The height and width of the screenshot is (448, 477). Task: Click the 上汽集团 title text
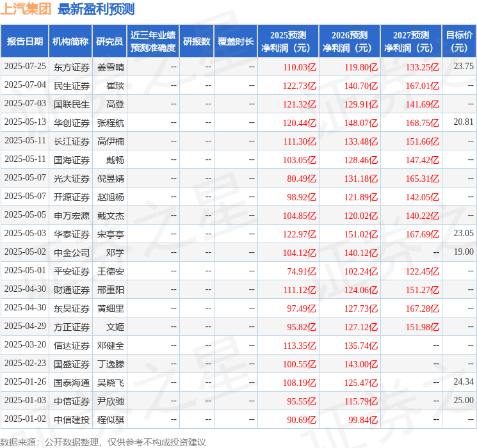coord(26,9)
